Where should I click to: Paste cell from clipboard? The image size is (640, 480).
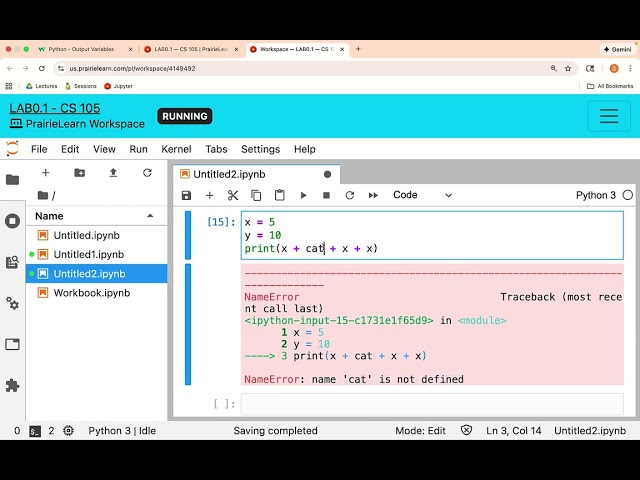click(280, 195)
